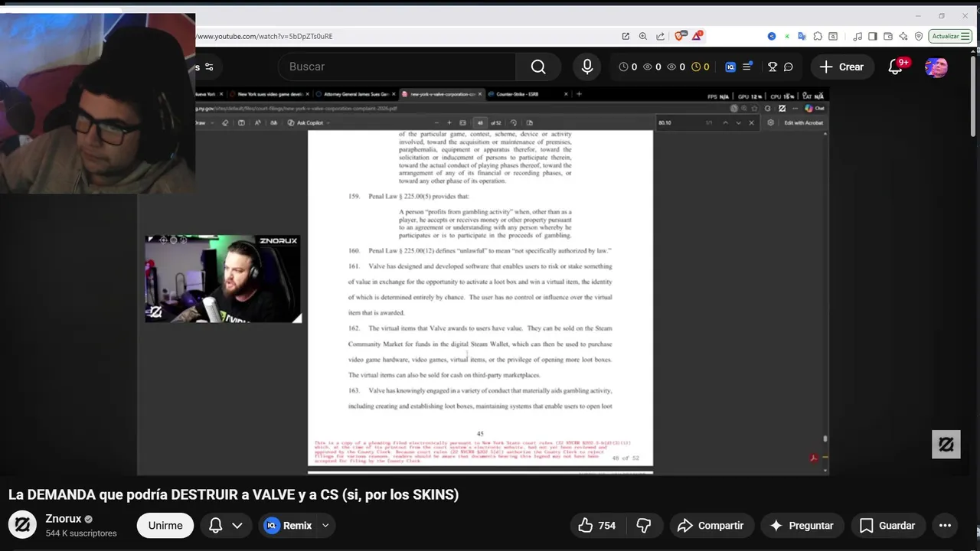The image size is (980, 551).
Task: Click the Actualizar update button
Action: click(x=945, y=36)
